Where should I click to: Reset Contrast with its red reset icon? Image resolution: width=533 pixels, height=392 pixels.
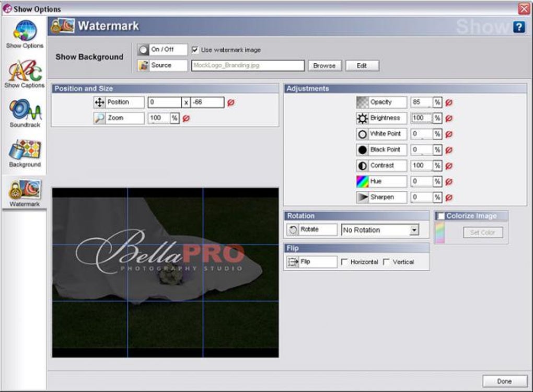tap(449, 166)
